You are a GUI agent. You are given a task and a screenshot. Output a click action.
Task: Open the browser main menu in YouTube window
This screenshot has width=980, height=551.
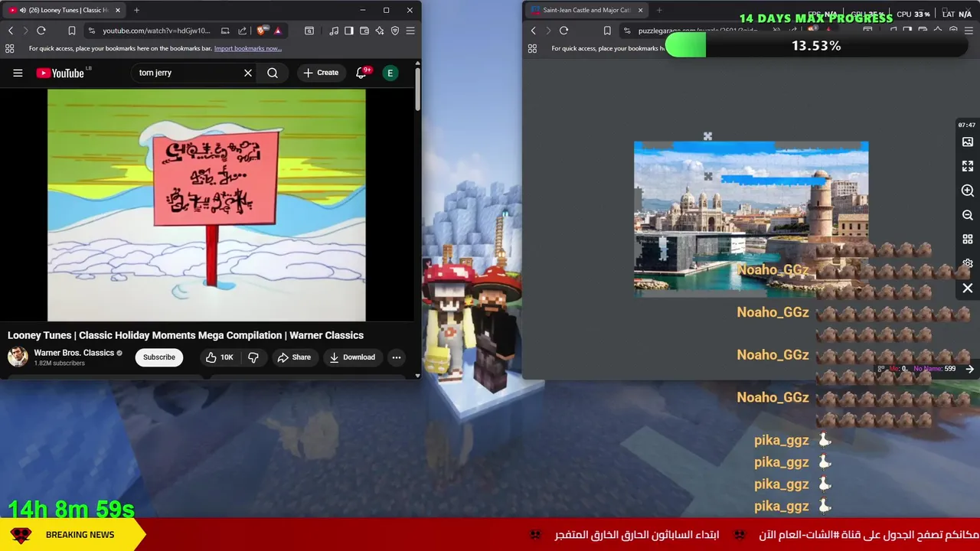410,31
